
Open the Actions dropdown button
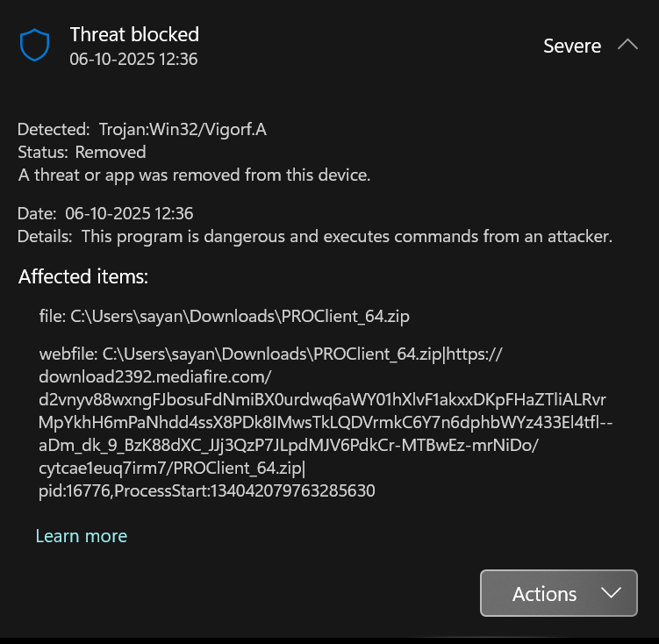(x=559, y=593)
